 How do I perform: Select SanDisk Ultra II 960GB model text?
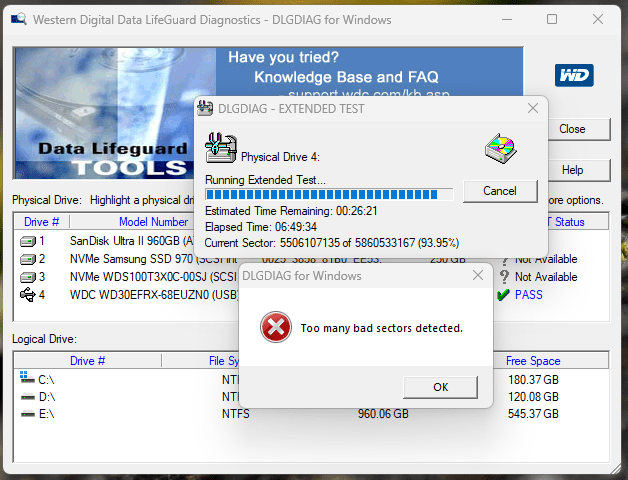(132, 241)
